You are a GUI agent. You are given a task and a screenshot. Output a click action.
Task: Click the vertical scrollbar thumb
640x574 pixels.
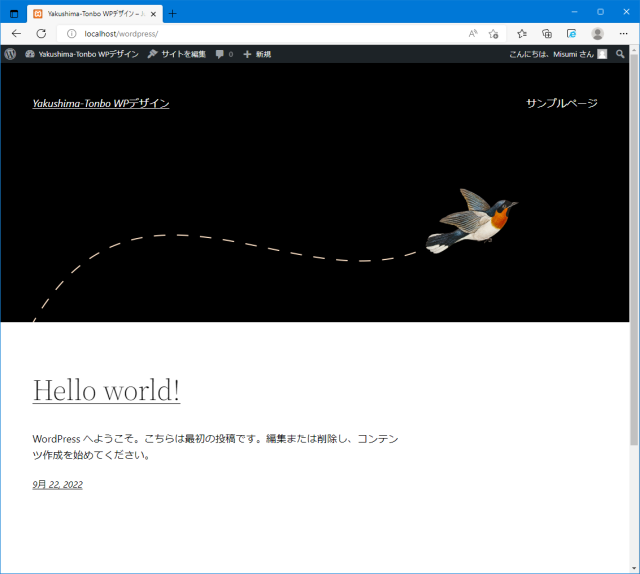tap(634, 250)
